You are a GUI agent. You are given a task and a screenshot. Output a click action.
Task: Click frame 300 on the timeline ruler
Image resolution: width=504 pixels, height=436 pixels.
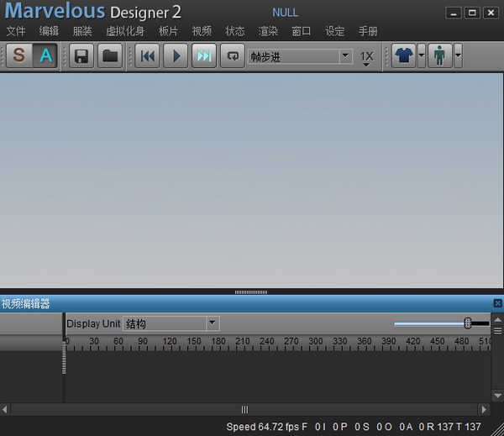(x=315, y=341)
